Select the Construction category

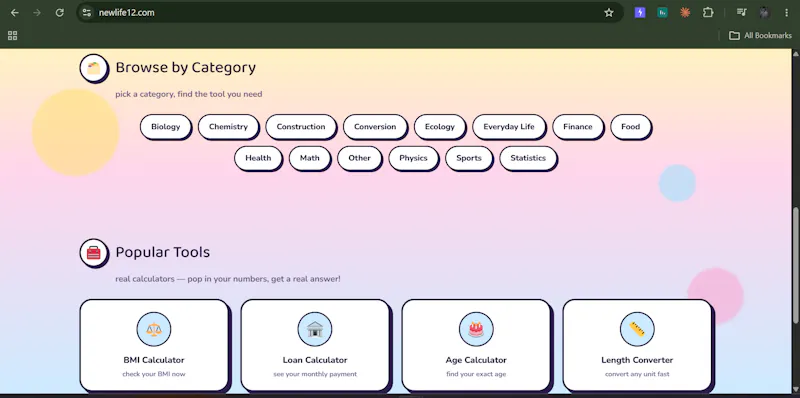[301, 127]
